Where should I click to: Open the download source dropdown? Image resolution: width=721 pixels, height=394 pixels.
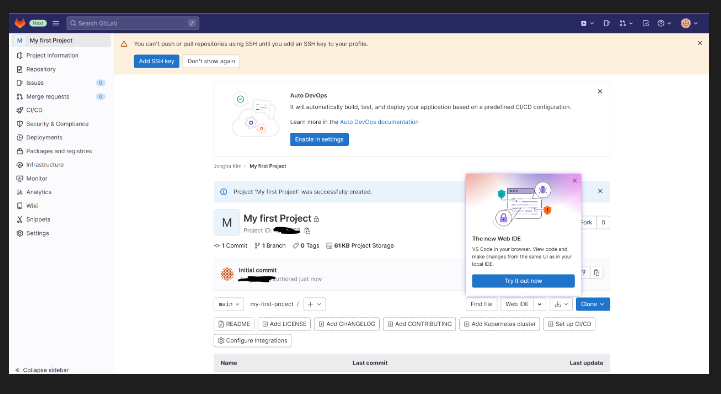[561, 304]
